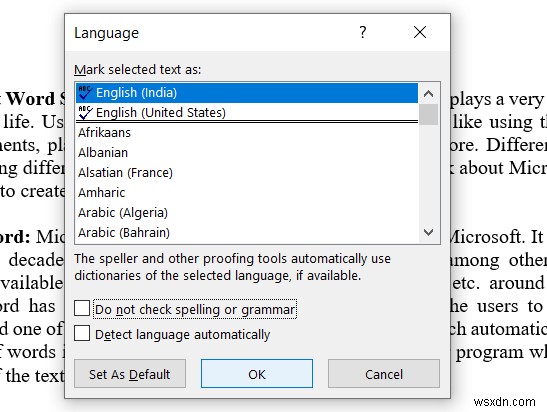The height and width of the screenshot is (412, 547).
Task: Select English (United States) in the list
Action: [247, 112]
